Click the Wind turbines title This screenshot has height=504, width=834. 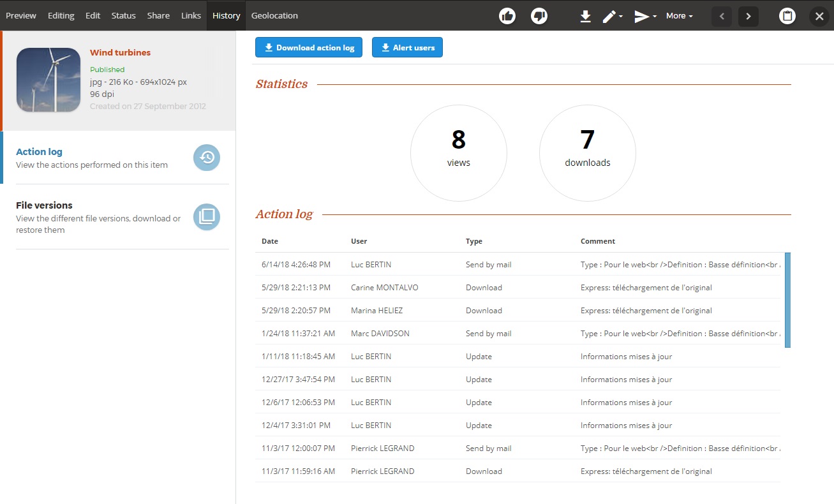120,53
